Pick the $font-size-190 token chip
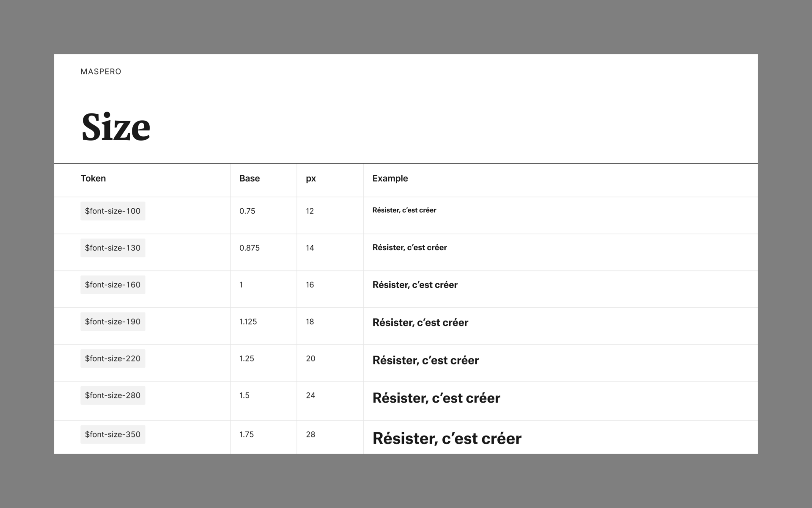 112,321
